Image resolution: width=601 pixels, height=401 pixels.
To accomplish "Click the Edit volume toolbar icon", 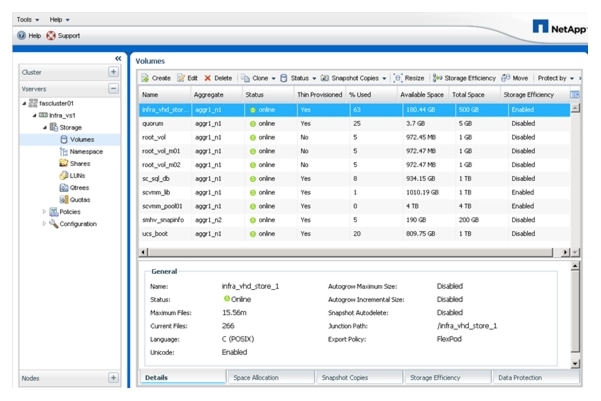I will (x=187, y=78).
